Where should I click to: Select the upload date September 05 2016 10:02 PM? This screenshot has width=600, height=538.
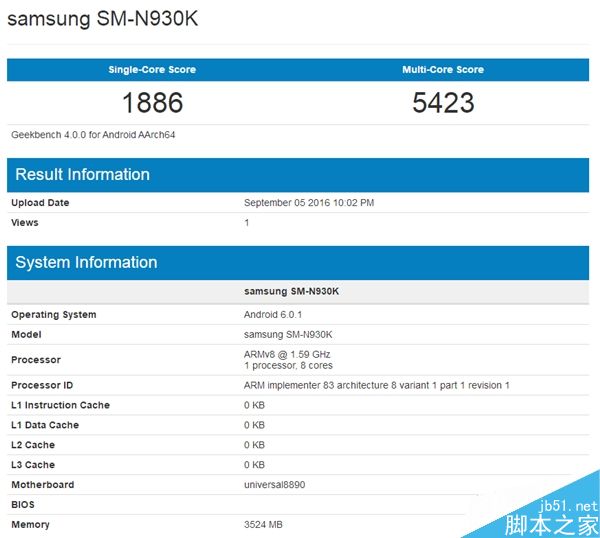(x=309, y=203)
